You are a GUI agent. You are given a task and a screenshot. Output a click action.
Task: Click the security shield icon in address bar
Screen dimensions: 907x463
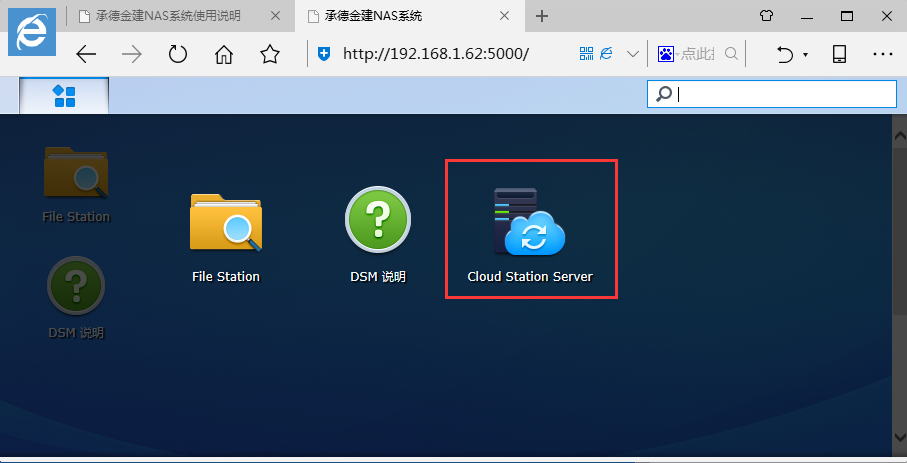325,54
